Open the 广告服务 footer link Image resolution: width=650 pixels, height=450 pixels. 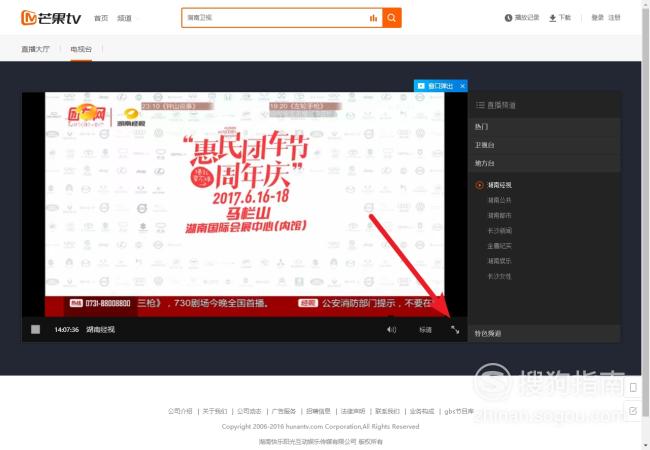coord(284,411)
